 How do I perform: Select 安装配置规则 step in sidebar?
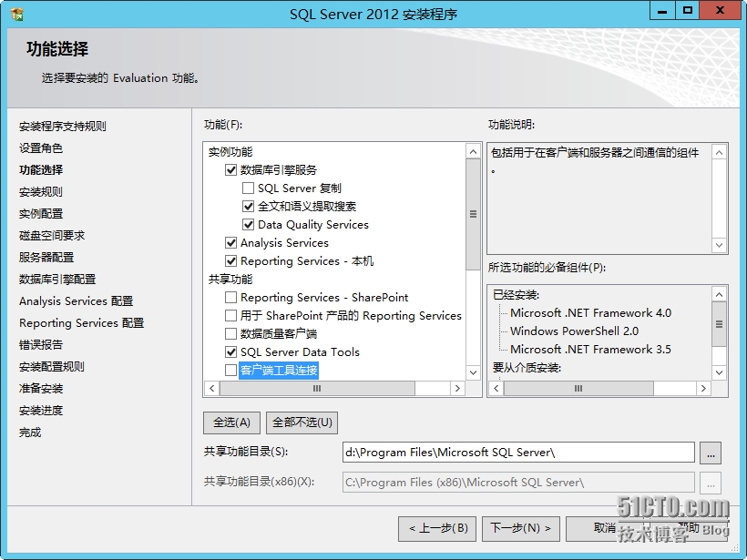[x=51, y=367]
